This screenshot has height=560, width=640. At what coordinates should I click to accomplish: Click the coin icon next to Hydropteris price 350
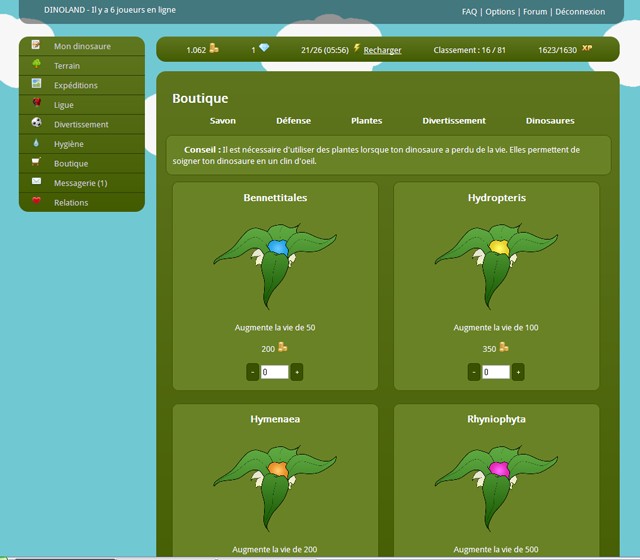point(504,347)
